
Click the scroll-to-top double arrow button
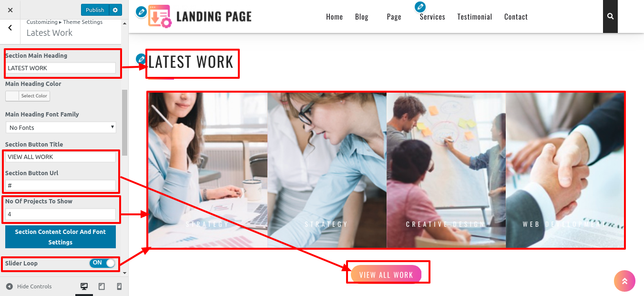(624, 281)
